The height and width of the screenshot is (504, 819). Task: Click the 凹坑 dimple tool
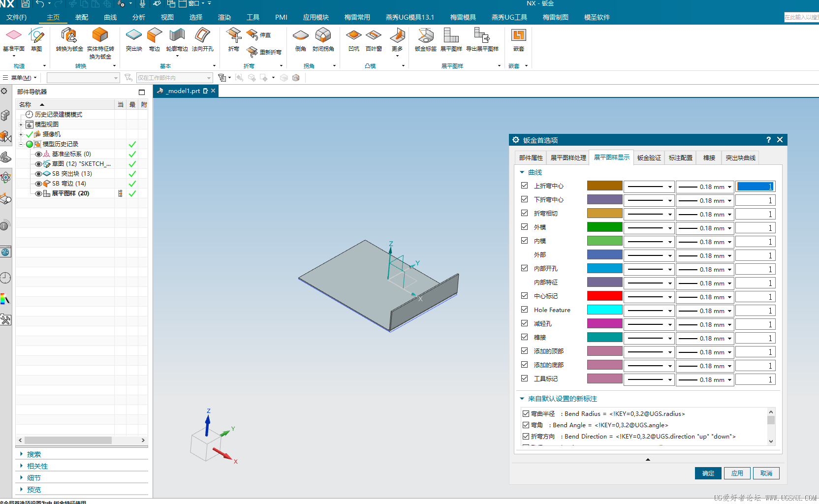[354, 39]
